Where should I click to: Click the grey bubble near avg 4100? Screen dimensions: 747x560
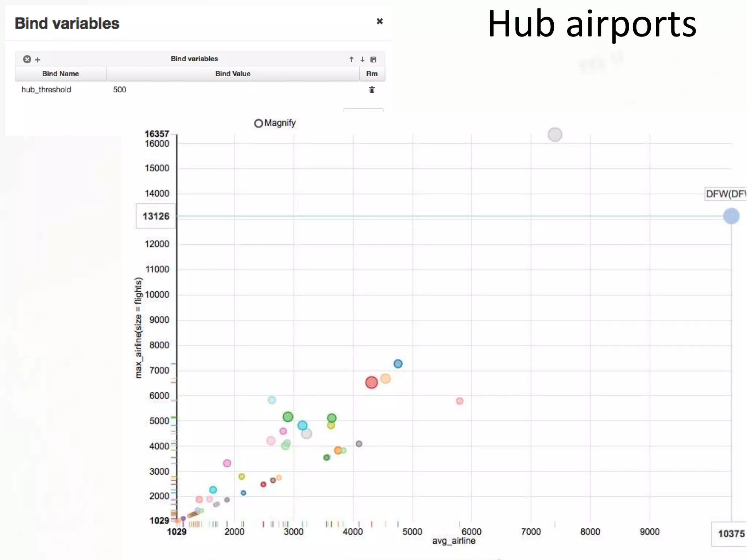pyautogui.click(x=359, y=444)
